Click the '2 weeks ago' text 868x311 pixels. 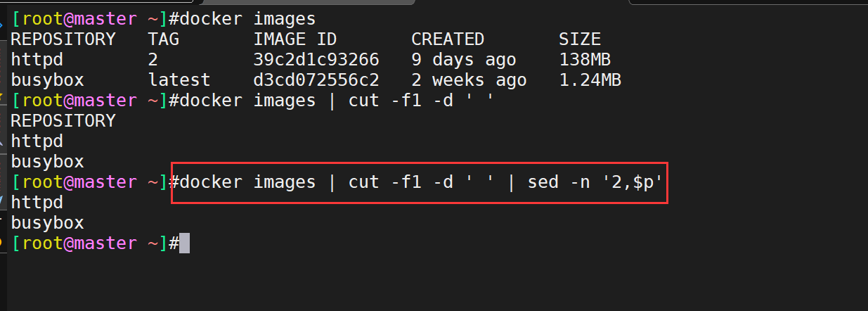[x=469, y=80]
